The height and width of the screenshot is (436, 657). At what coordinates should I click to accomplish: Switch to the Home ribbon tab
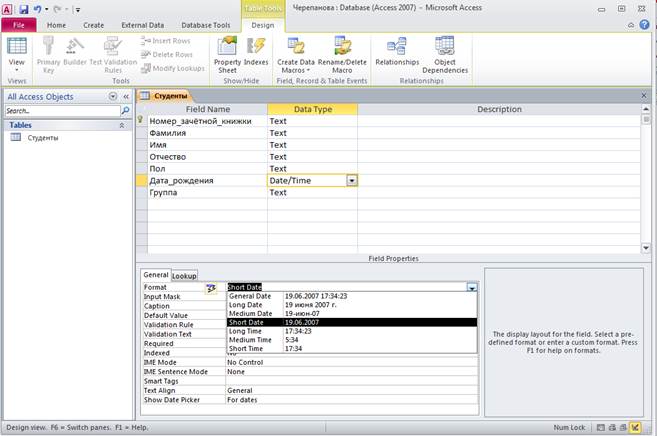point(56,25)
